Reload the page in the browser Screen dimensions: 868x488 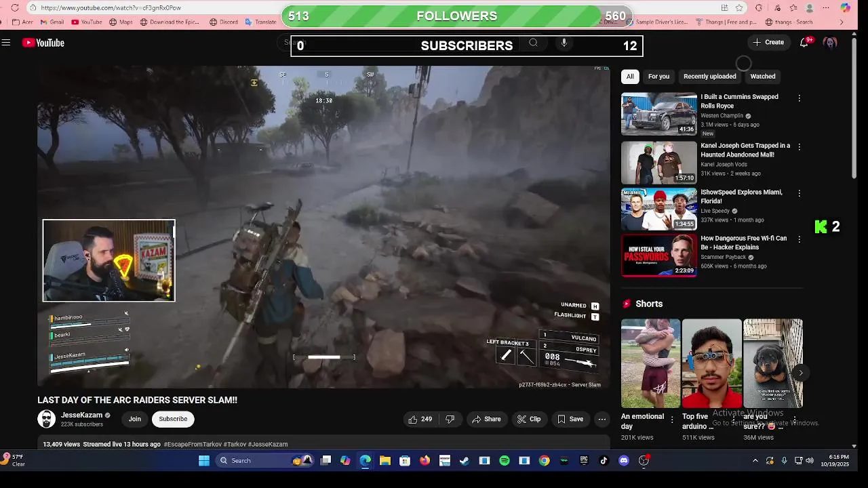pos(15,7)
